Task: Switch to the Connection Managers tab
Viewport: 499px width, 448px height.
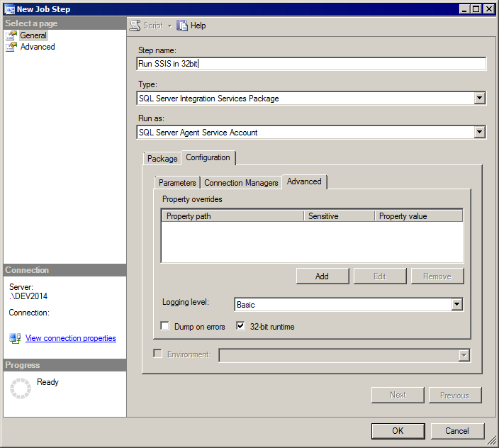Action: [x=241, y=183]
